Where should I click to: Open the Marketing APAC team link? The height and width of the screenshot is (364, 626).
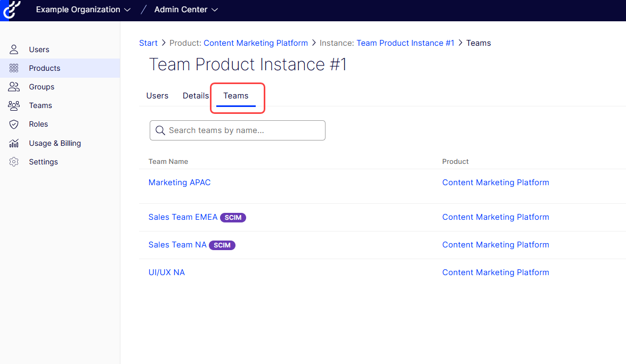180,183
